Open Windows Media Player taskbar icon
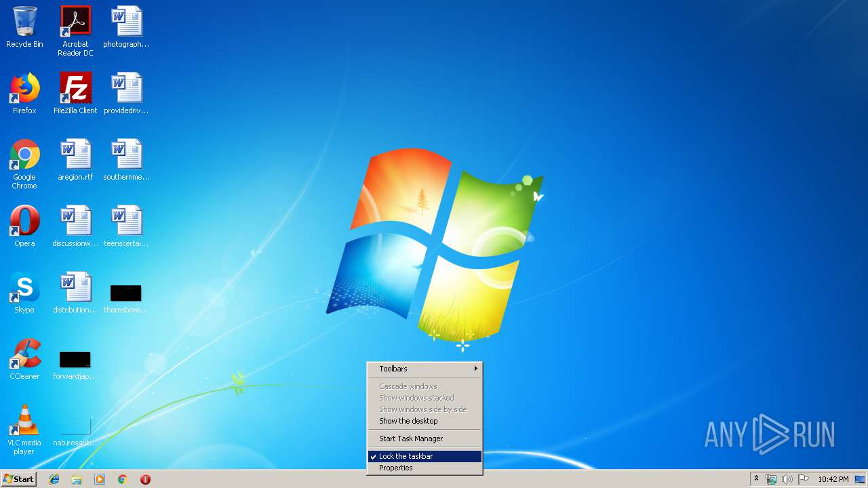Image resolution: width=868 pixels, height=488 pixels. [100, 479]
